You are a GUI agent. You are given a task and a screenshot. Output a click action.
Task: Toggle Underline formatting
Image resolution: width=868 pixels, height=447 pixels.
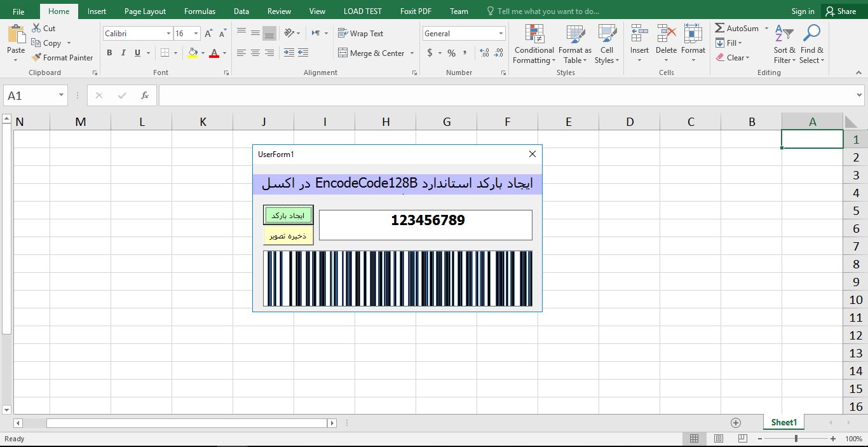(x=137, y=53)
